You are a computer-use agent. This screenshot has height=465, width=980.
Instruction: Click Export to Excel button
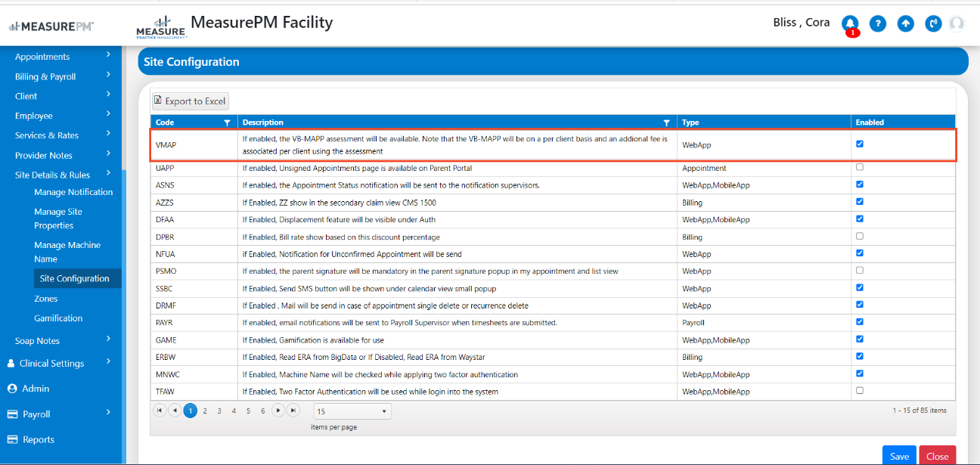pos(190,101)
